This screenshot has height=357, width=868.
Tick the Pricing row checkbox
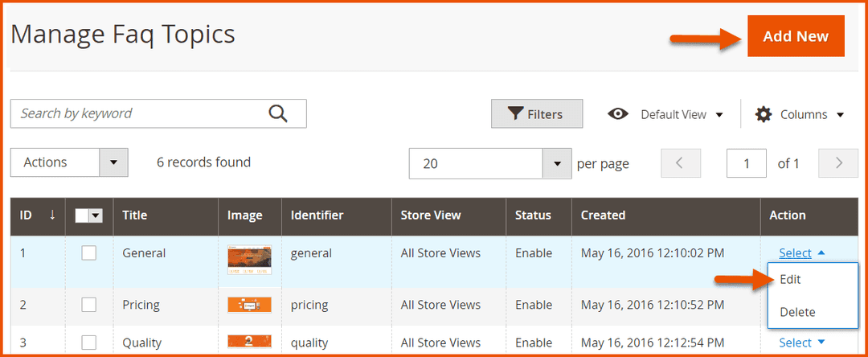coord(89,305)
